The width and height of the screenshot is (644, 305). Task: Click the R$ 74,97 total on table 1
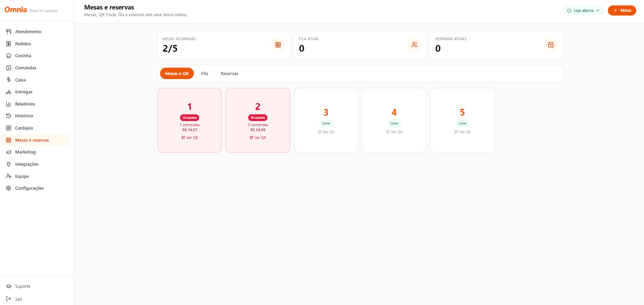pyautogui.click(x=190, y=130)
